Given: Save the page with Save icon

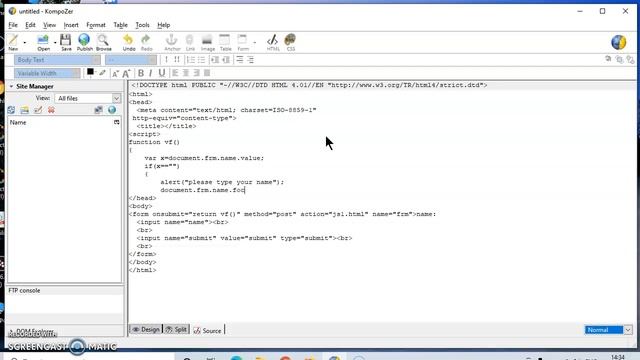Looking at the screenshot, I should click(x=66, y=42).
